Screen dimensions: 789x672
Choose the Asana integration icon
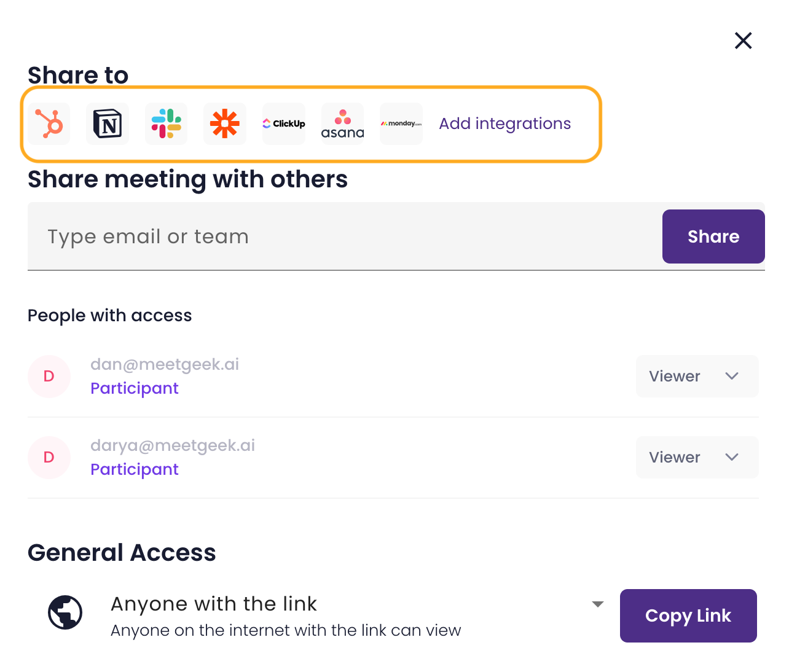(342, 123)
